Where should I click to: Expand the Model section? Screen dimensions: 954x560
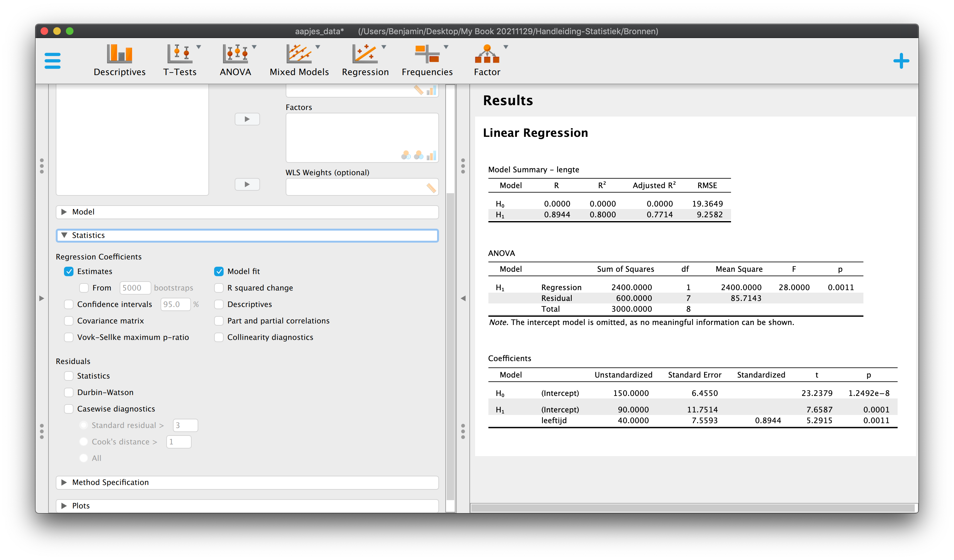tap(247, 212)
